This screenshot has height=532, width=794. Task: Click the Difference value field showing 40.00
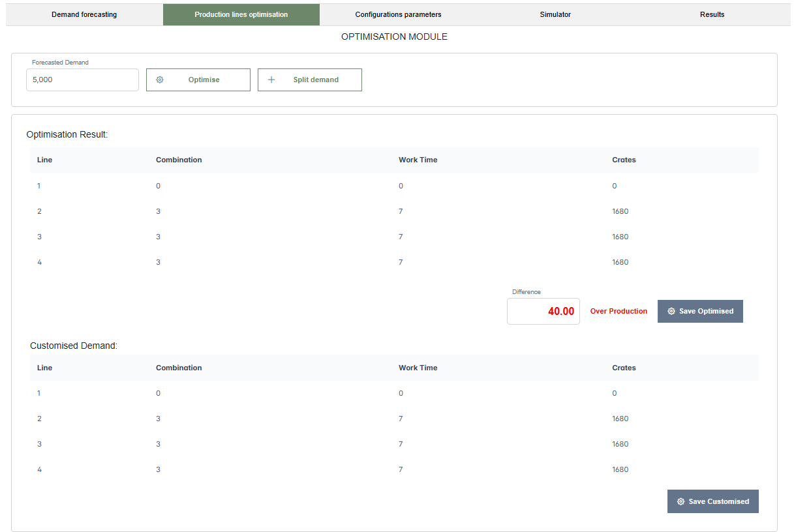pos(543,311)
